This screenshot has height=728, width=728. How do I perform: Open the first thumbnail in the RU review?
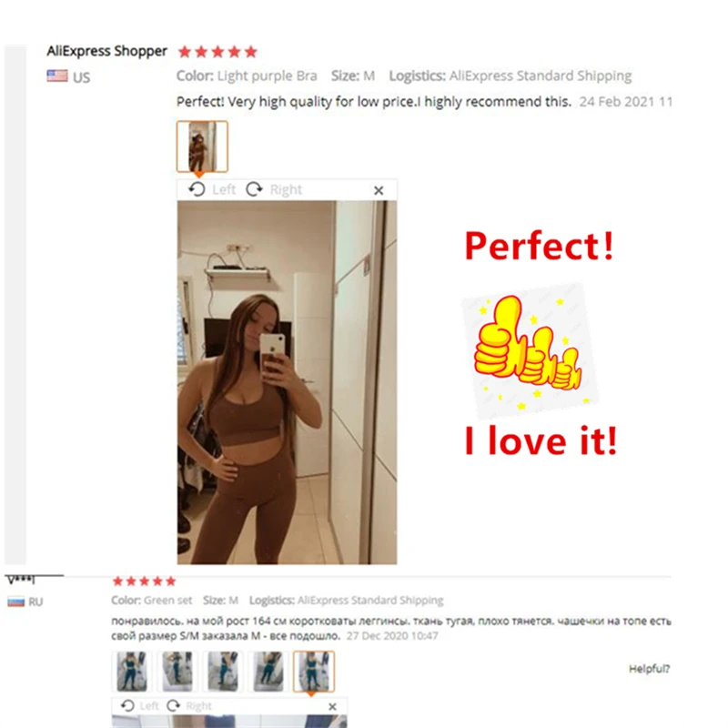coord(132,672)
